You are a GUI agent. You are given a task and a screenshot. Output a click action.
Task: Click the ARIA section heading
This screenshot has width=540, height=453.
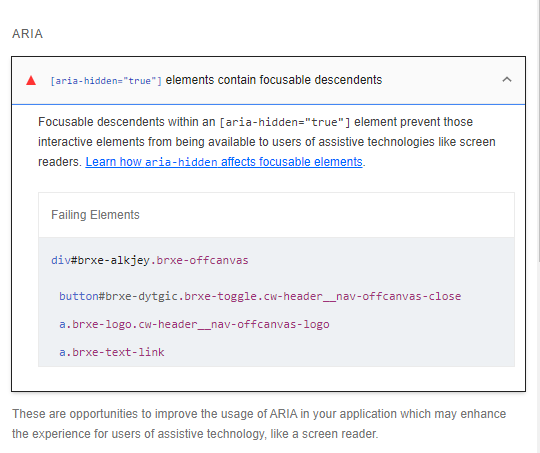click(x=28, y=34)
